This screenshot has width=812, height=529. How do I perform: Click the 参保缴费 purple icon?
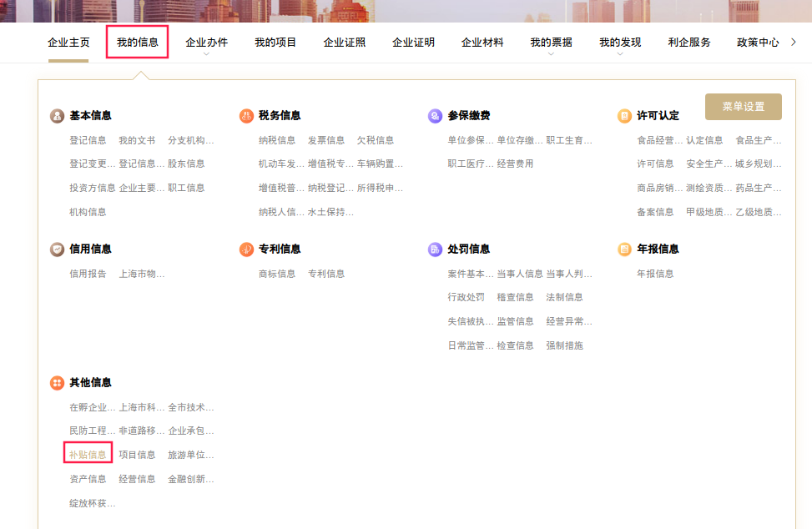[435, 116]
